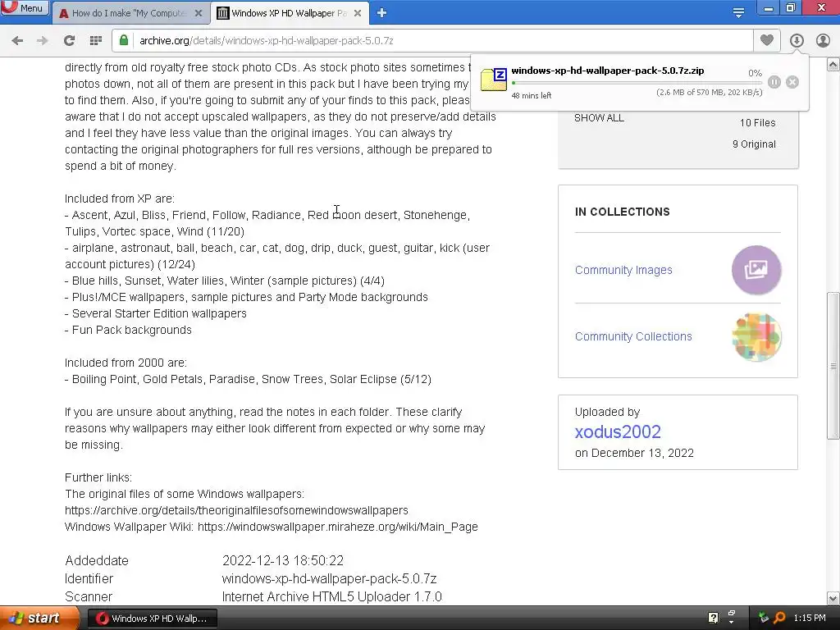840x630 pixels.
Task: Click the page scrollbar up arrow
Action: click(833, 65)
